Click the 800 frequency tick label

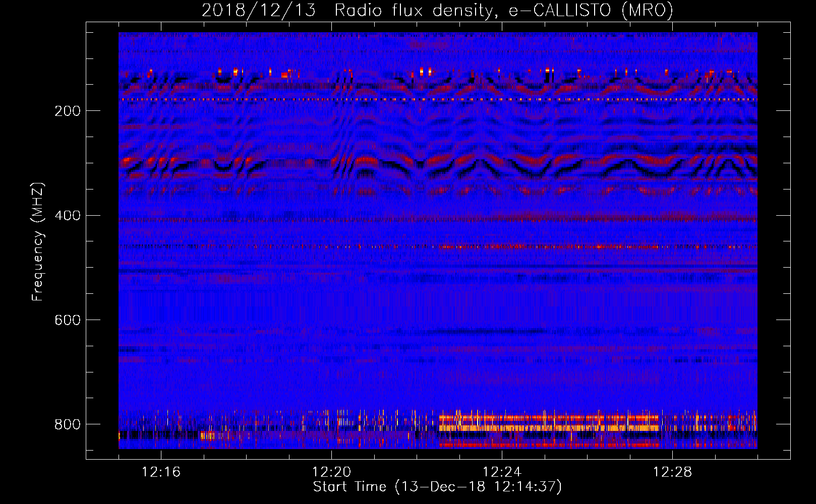pos(68,424)
